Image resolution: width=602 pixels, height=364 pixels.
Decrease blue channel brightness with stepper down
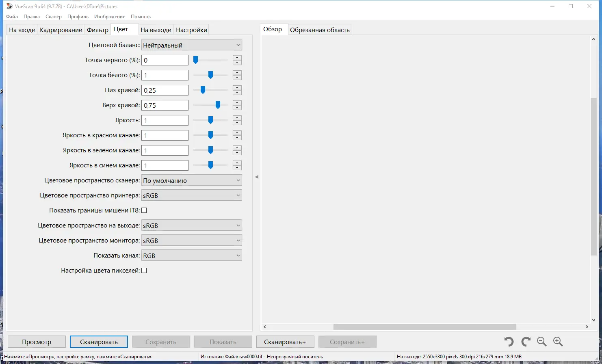pos(237,168)
